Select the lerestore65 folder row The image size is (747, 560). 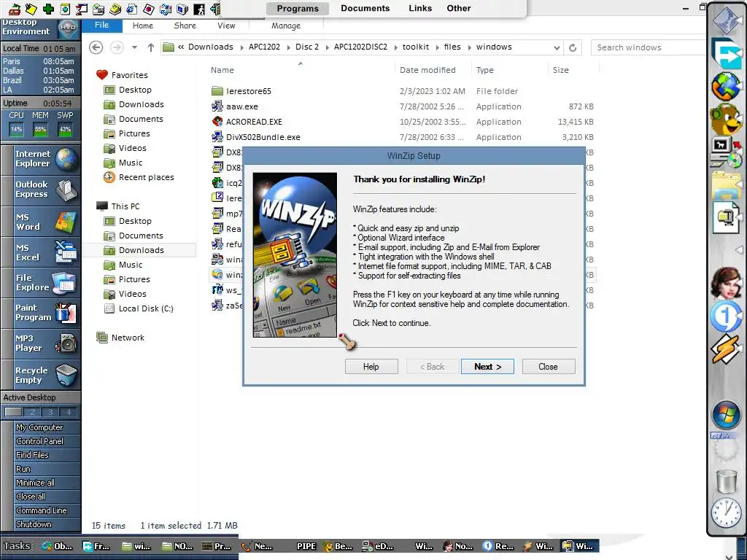pyautogui.click(x=403, y=91)
